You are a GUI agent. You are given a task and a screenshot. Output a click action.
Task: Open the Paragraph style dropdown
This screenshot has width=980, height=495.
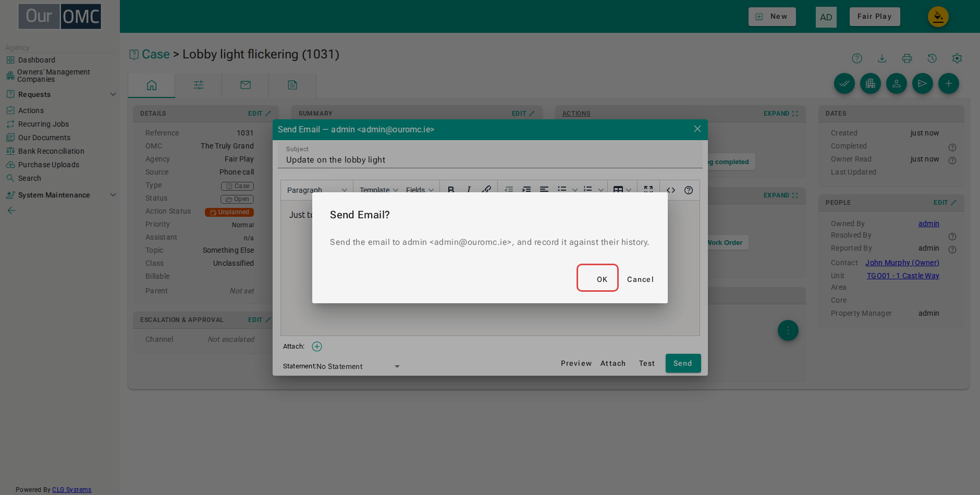click(317, 190)
